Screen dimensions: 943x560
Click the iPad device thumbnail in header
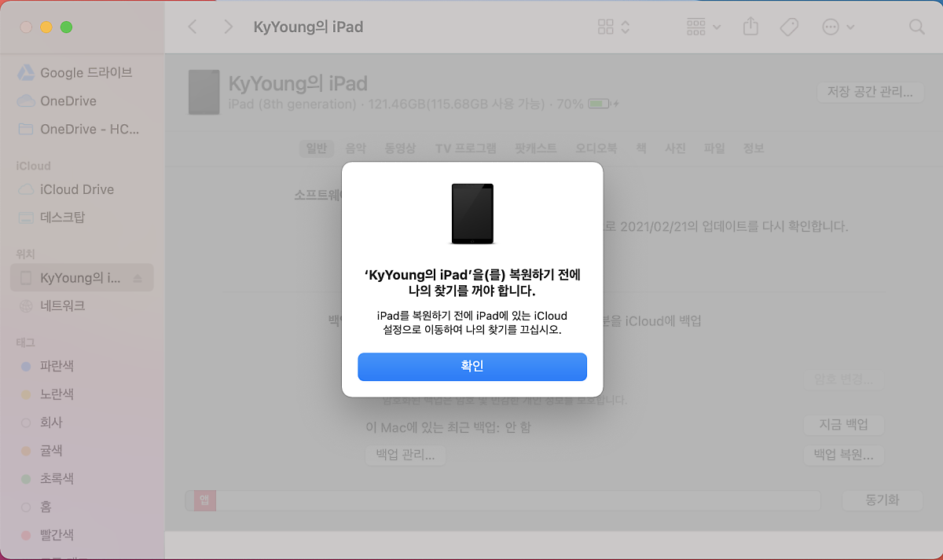click(204, 92)
